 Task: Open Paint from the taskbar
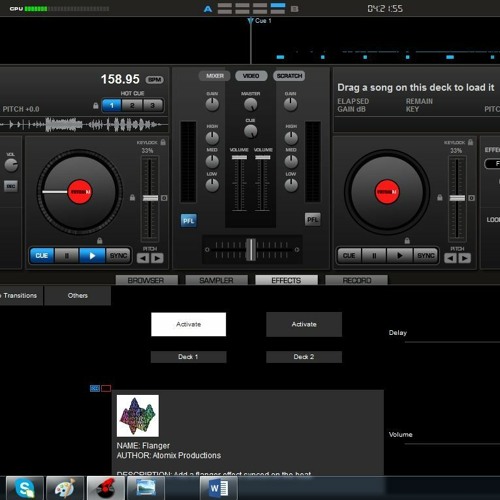(x=65, y=488)
